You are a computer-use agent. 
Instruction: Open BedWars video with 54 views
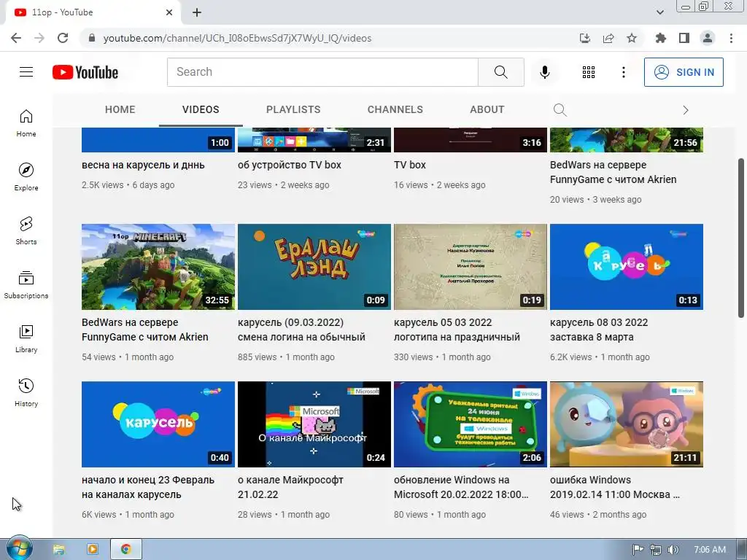(145, 330)
